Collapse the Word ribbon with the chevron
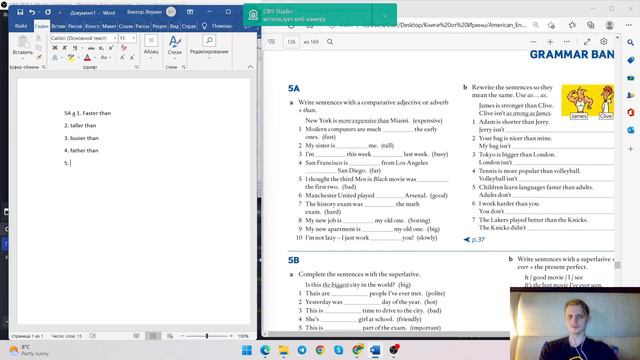This screenshot has height=360, width=640. click(250, 67)
